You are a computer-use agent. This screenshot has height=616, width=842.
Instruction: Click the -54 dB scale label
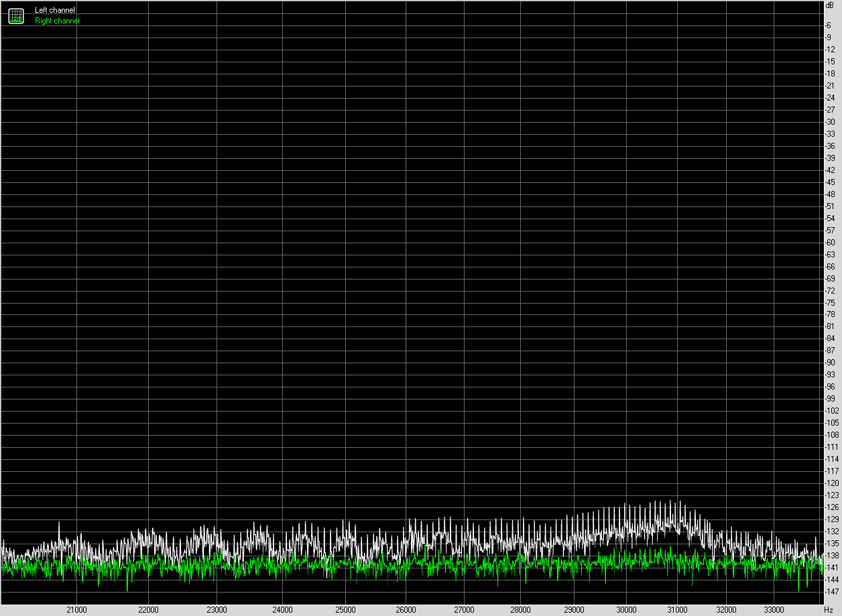coord(830,219)
